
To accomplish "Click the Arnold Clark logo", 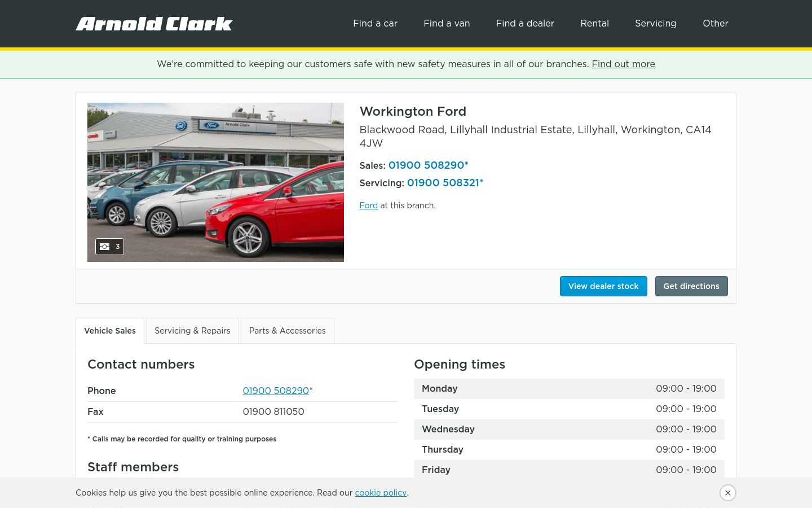I will (x=154, y=24).
